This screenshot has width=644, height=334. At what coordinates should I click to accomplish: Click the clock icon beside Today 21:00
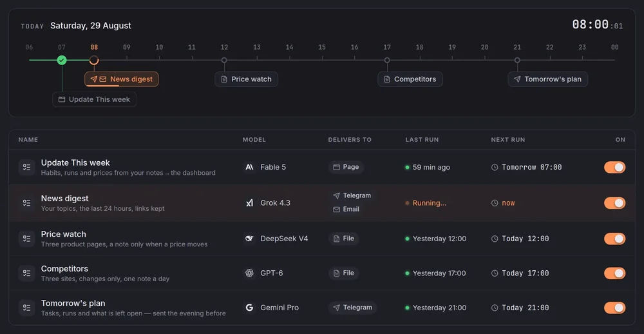(495, 308)
